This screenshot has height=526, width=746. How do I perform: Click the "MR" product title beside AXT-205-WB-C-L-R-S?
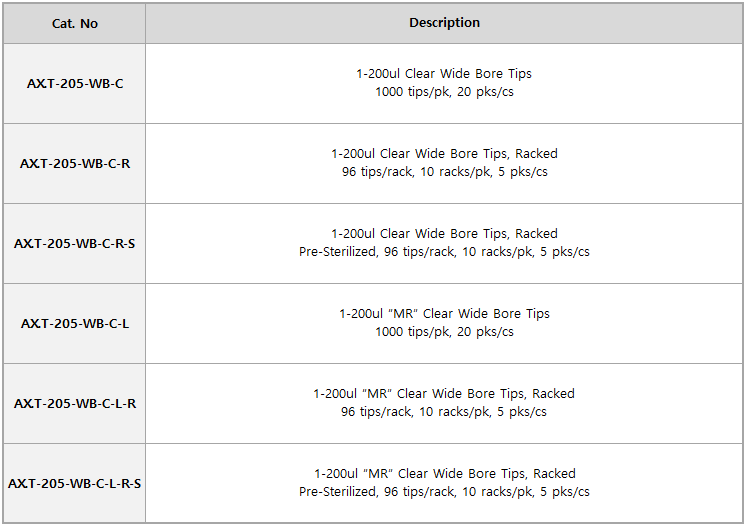pos(444,474)
